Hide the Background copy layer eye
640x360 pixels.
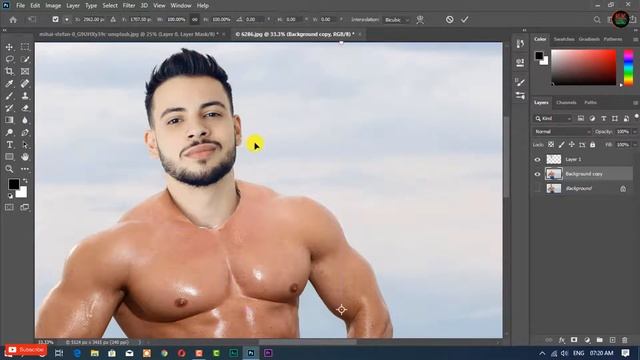tap(537, 174)
